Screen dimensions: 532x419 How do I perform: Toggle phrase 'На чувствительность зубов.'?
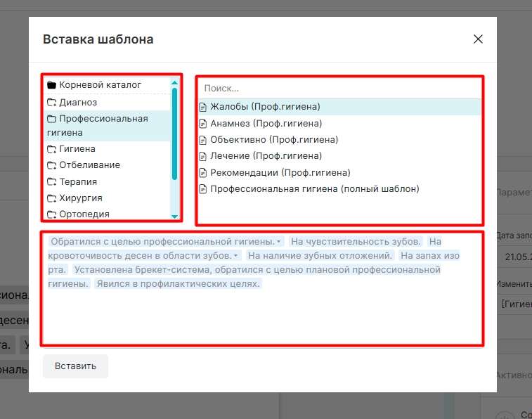(x=356, y=242)
